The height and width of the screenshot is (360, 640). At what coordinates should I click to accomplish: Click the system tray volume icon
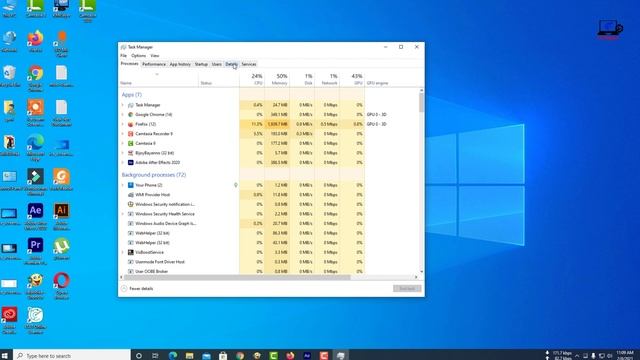pos(609,356)
